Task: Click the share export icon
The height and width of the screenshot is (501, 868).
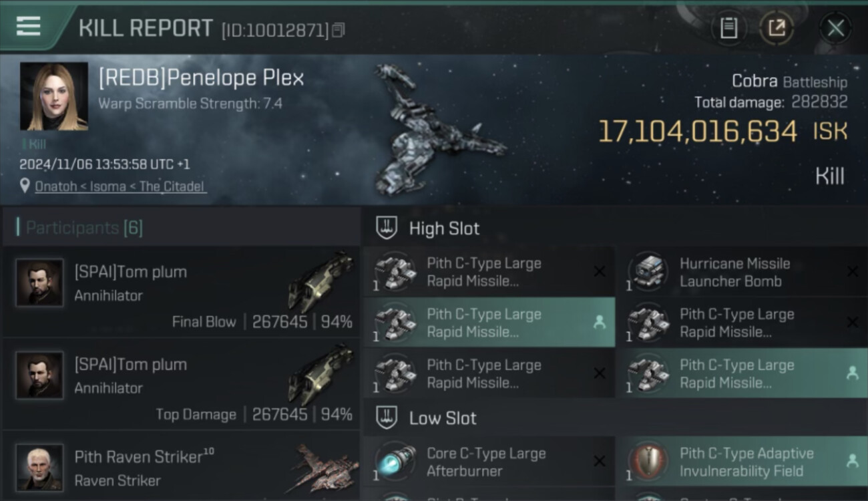Action: pyautogui.click(x=777, y=28)
